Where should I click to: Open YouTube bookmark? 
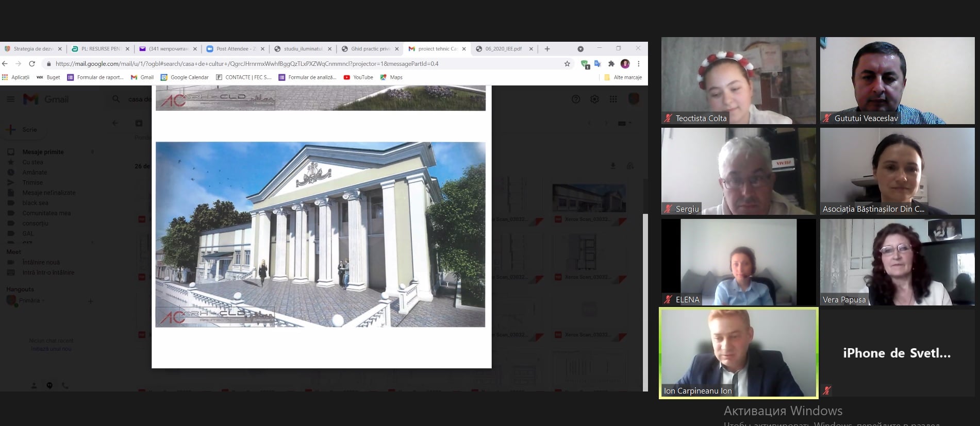tap(358, 77)
